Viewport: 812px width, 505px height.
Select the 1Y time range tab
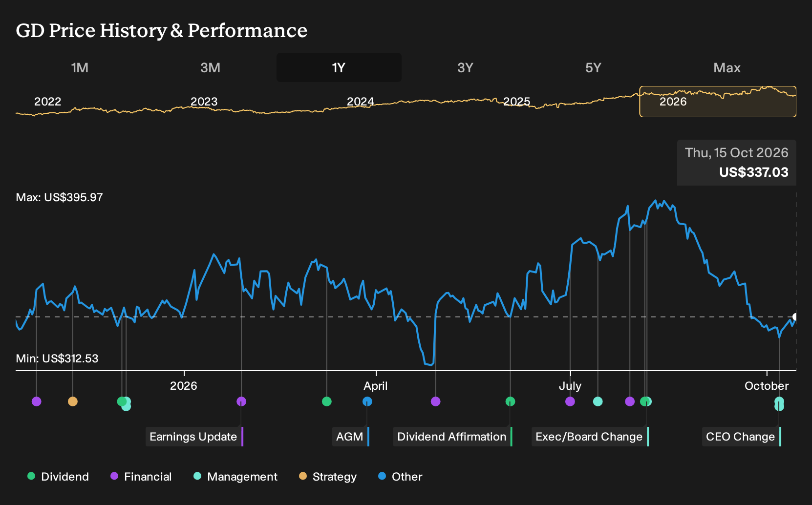coord(339,67)
